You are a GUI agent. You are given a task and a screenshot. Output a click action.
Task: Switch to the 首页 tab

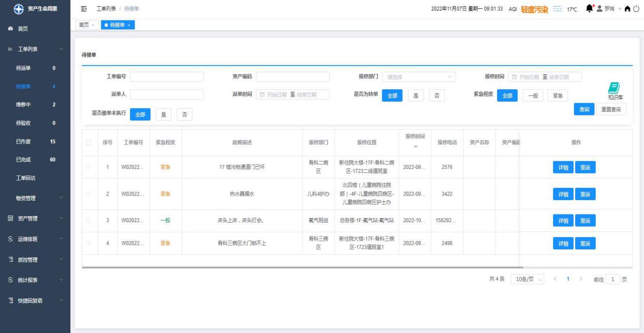[83, 25]
